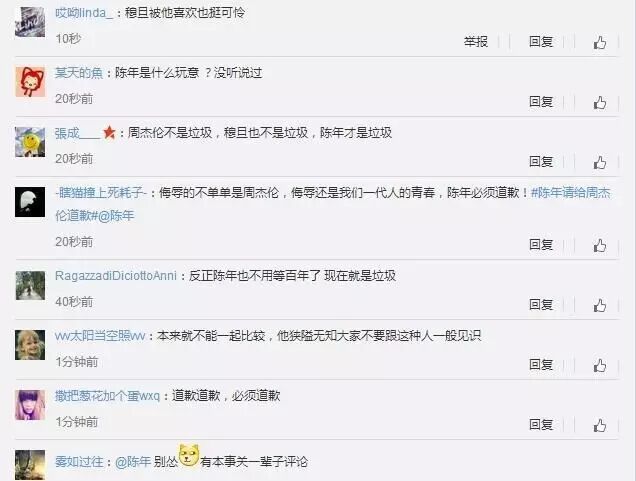
Task: Open the @陈年 mention in 零如过往's comment
Action: coord(133,462)
